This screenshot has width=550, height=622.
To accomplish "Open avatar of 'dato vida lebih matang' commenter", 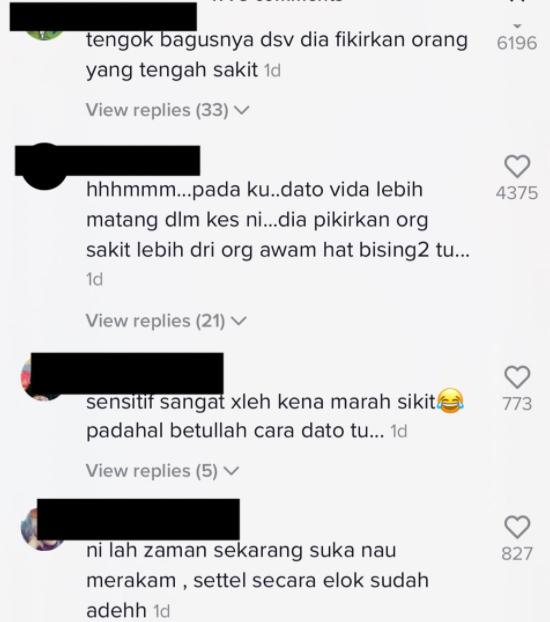I will pyautogui.click(x=44, y=167).
